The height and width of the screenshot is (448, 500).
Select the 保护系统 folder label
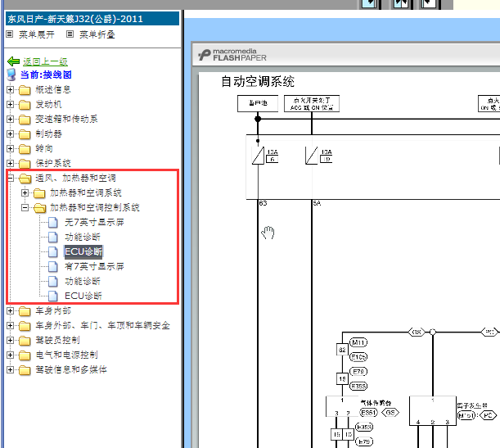point(53,163)
